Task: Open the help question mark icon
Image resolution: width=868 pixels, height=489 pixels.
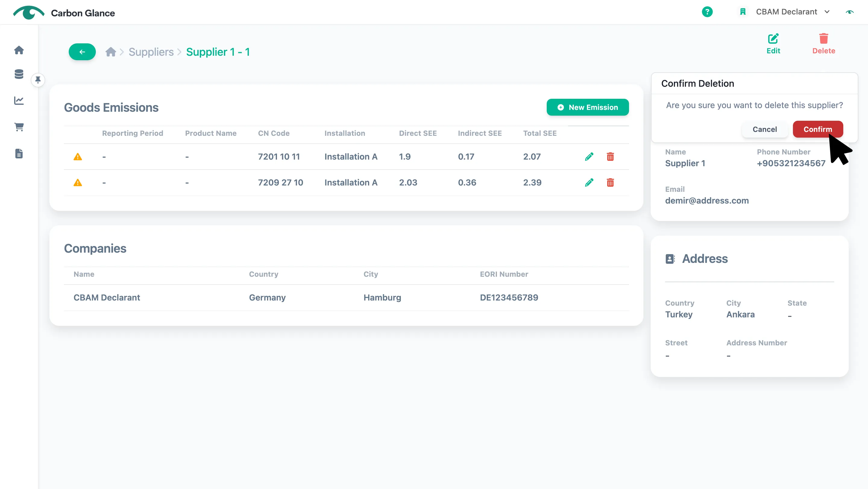Action: [707, 12]
